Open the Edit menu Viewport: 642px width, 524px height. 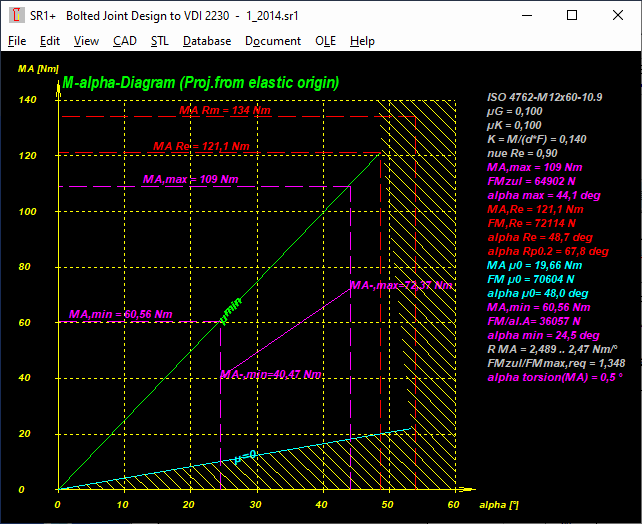point(50,41)
